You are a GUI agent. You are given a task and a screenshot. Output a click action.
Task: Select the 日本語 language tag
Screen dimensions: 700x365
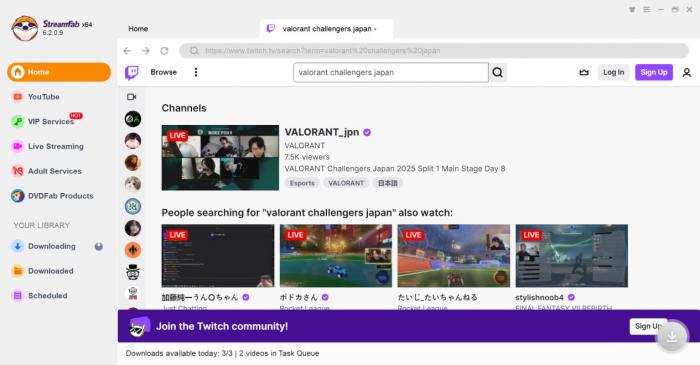tap(388, 183)
